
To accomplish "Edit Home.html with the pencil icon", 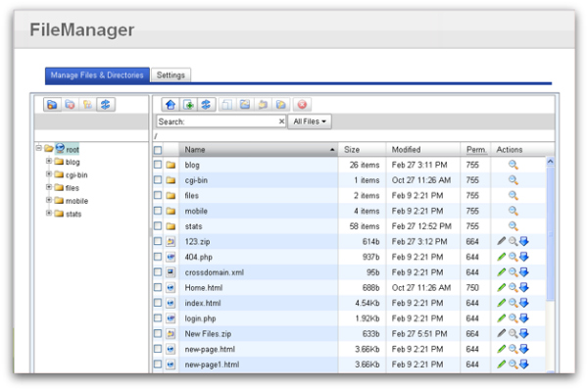I will 502,288.
